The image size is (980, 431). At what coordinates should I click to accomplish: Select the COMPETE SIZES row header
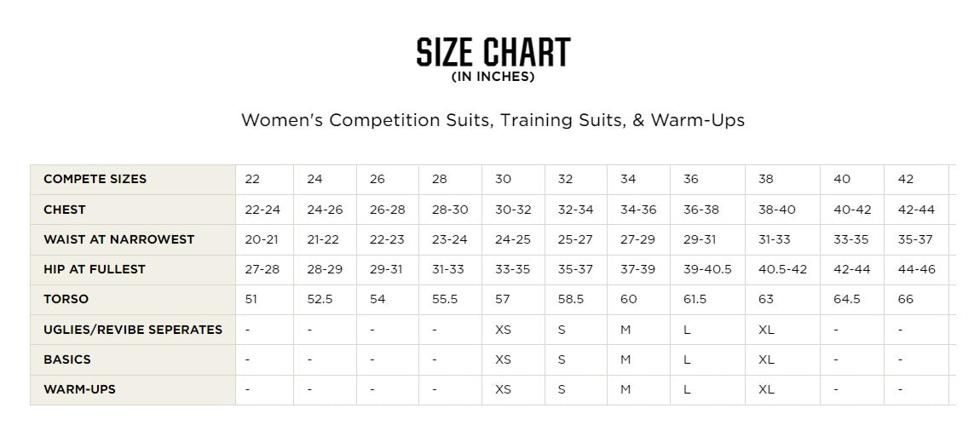(95, 179)
